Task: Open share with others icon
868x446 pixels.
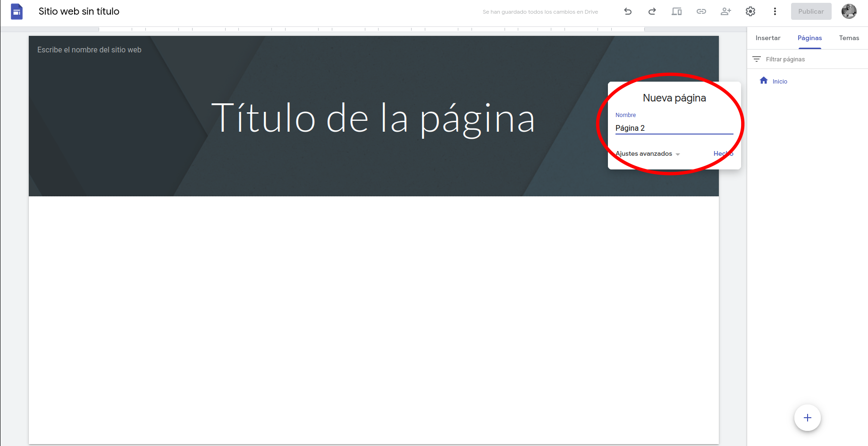Action: click(x=725, y=11)
